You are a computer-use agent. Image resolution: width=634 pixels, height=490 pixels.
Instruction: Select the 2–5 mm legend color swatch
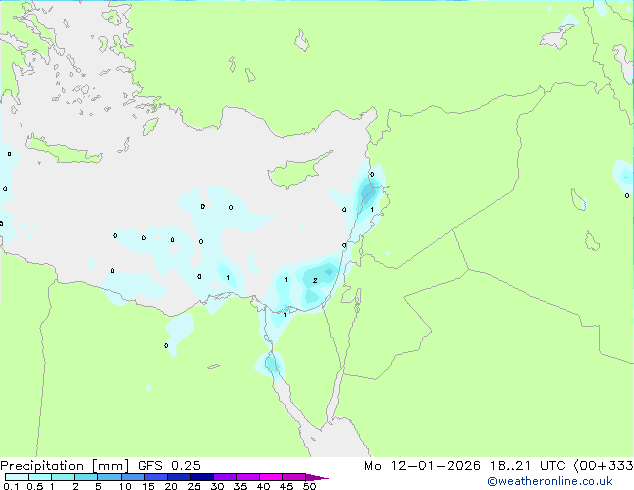click(86, 477)
